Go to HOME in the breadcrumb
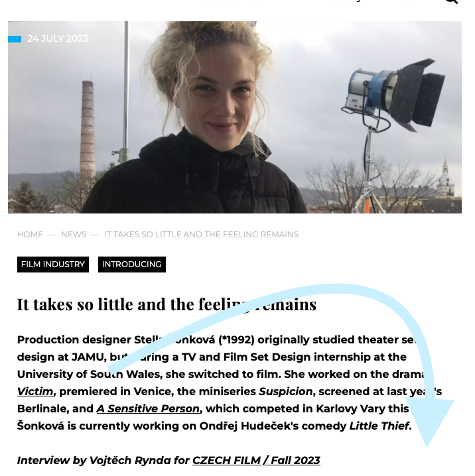The width and height of the screenshot is (475, 476). coord(30,235)
